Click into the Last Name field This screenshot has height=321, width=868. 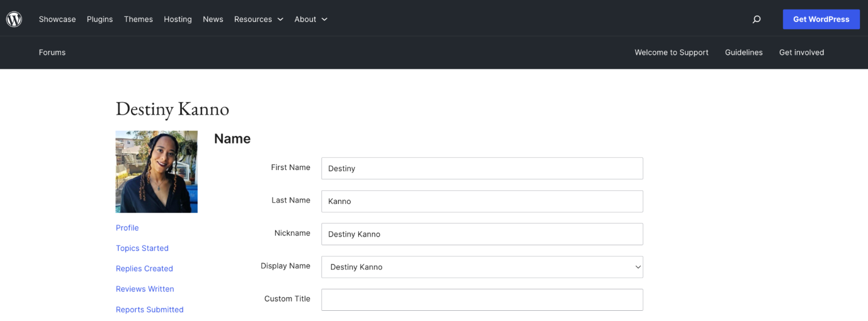tap(482, 201)
